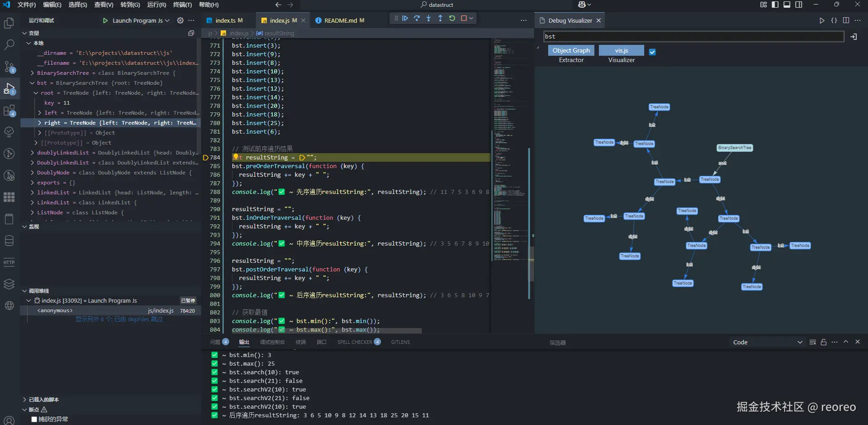Image resolution: width=868 pixels, height=425 pixels.
Task: Click the debug Step Over icon
Action: click(417, 19)
